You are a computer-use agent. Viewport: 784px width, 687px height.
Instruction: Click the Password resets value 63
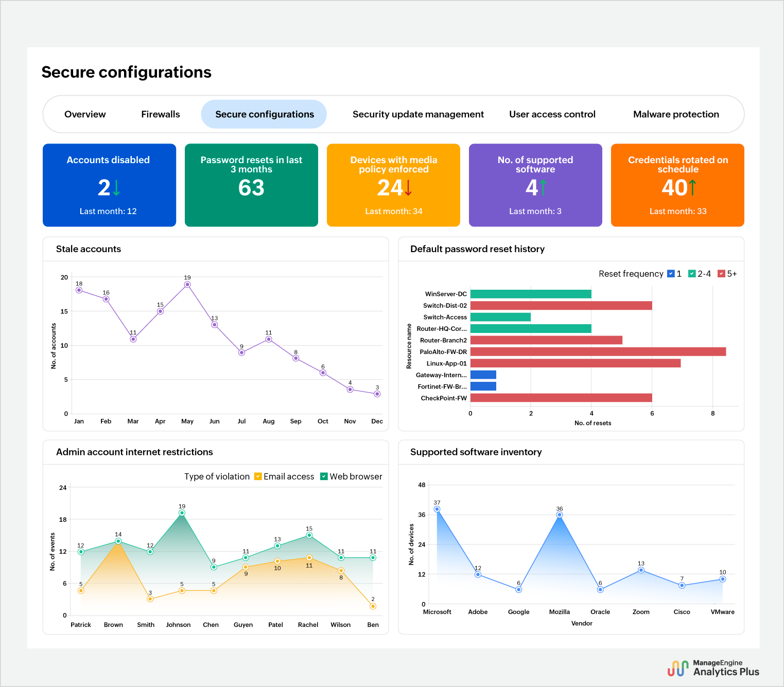pos(251,188)
